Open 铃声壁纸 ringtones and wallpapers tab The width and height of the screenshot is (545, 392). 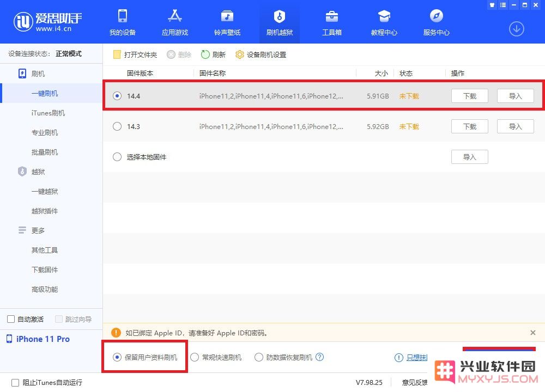pos(227,22)
